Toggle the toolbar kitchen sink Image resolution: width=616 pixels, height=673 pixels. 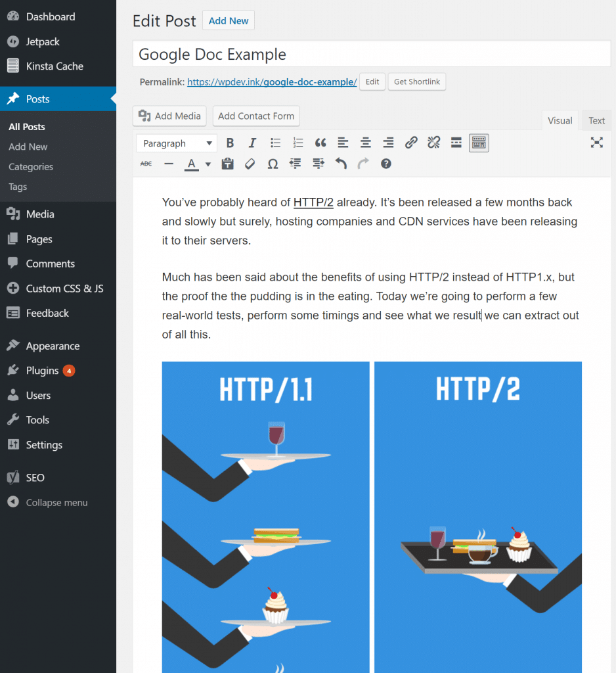[x=479, y=143]
